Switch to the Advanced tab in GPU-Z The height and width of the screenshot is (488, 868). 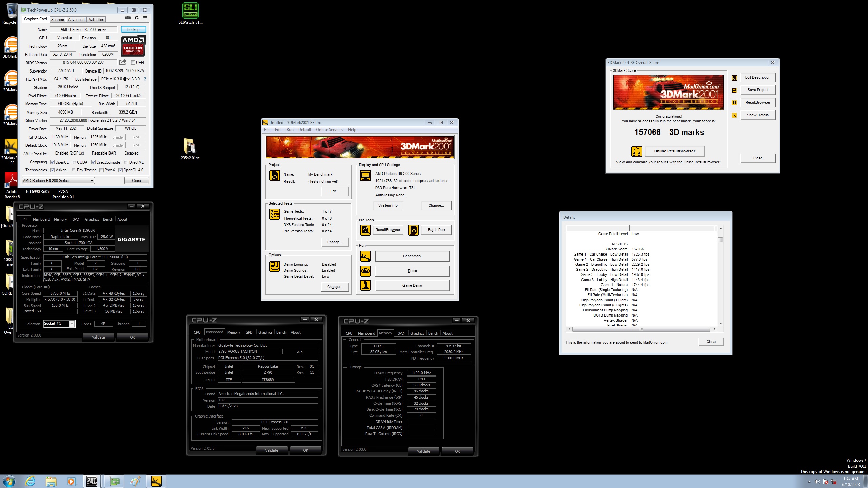point(76,20)
